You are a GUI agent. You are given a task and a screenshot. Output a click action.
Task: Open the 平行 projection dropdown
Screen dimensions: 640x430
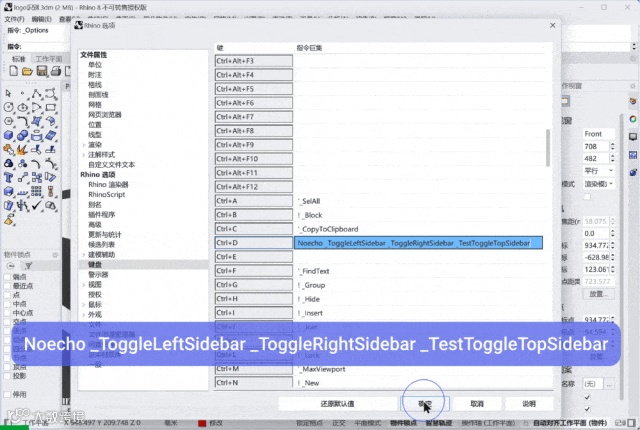pos(598,171)
